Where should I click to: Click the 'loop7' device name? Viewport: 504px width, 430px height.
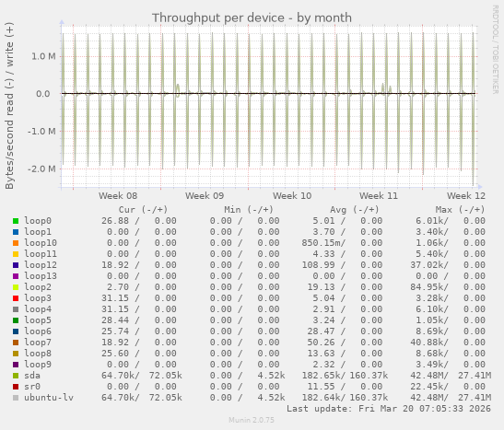pyautogui.click(x=38, y=343)
